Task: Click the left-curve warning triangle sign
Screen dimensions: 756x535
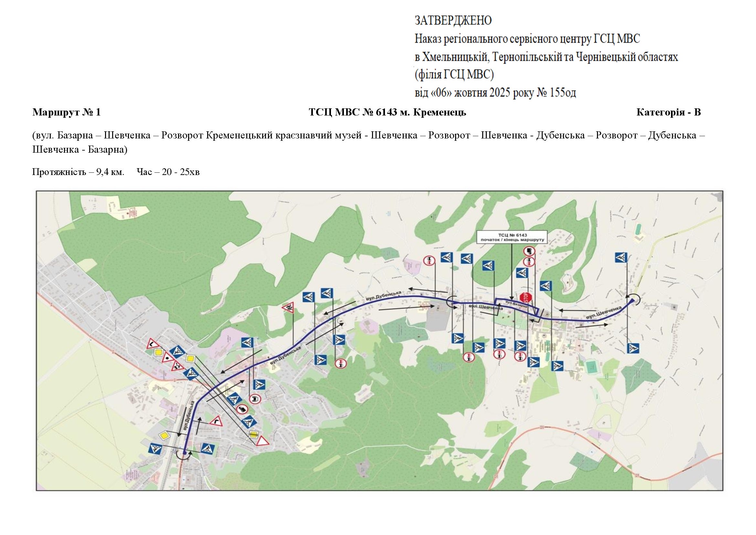Action: click(153, 344)
